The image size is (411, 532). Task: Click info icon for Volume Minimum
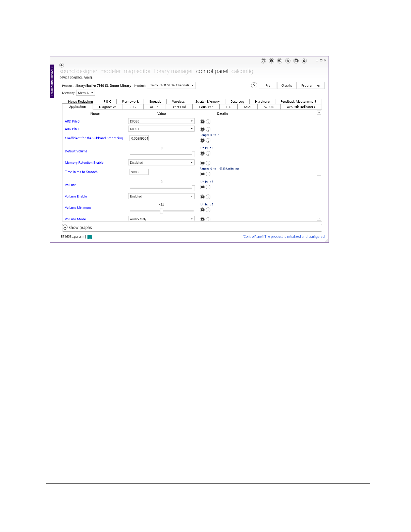[x=208, y=210]
